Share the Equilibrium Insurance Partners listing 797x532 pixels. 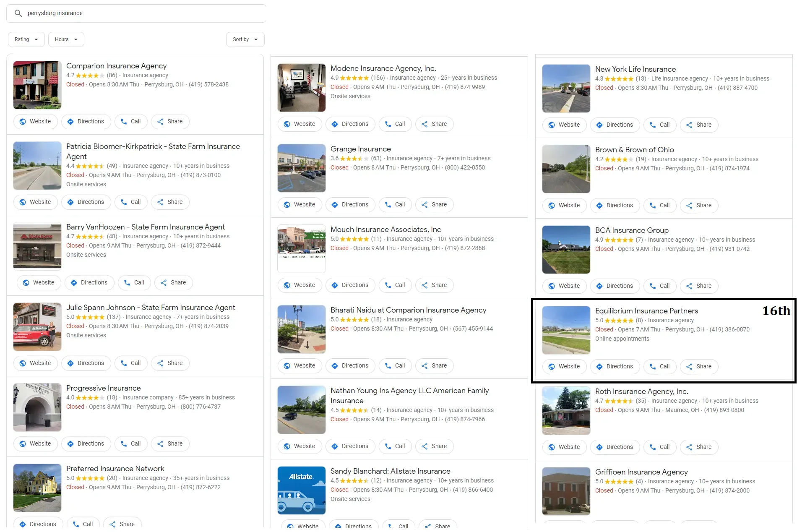(699, 367)
